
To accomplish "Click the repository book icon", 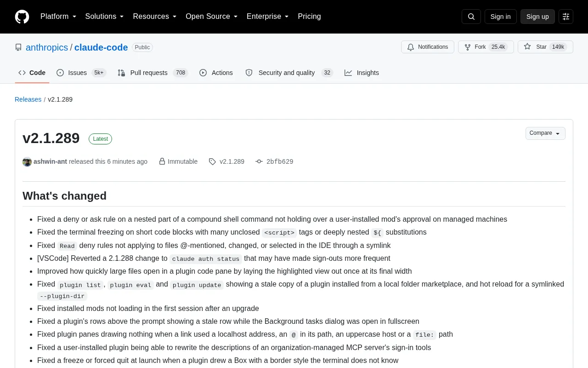I will coord(18,47).
